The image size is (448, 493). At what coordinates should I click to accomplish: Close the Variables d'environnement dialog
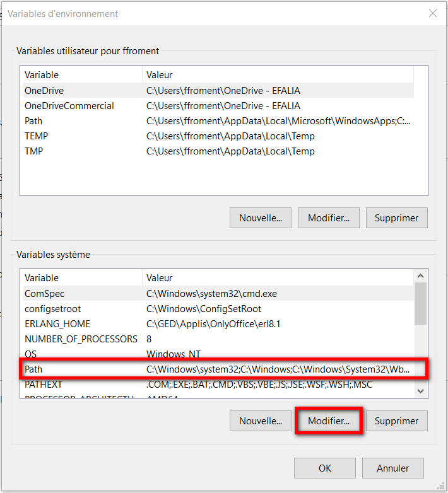pyautogui.click(x=433, y=13)
